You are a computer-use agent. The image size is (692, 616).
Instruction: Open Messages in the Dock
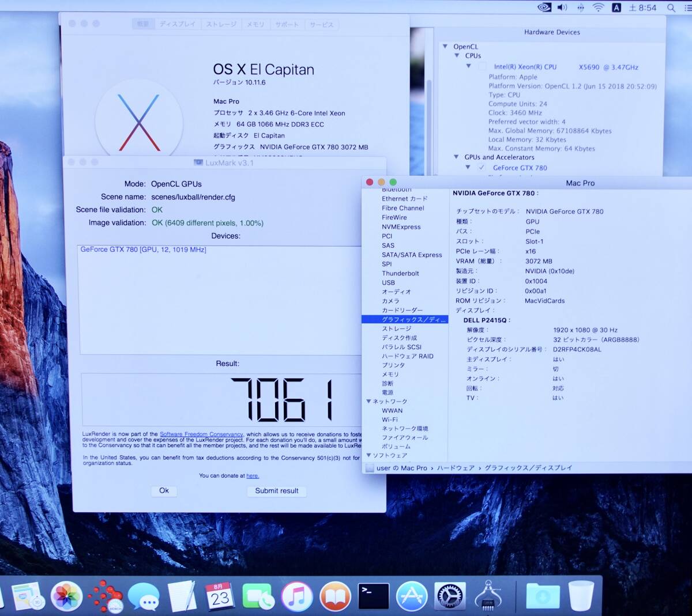143,596
